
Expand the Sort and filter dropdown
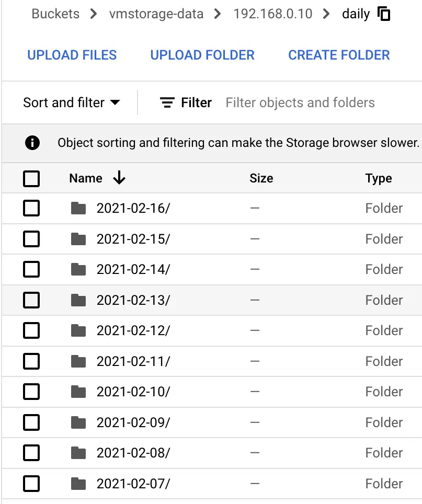[x=72, y=102]
